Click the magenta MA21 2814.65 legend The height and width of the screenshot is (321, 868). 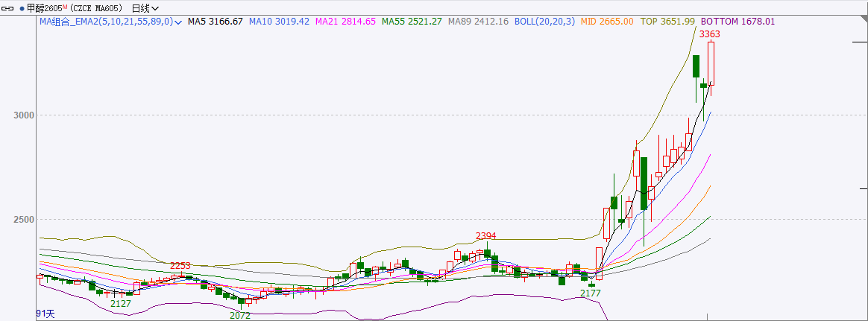tap(346, 22)
